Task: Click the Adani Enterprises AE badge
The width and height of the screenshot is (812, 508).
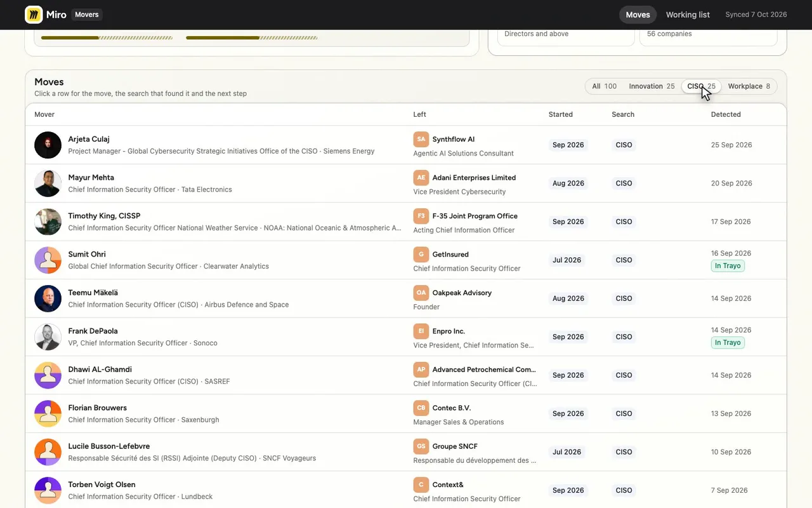Action: 421,178
